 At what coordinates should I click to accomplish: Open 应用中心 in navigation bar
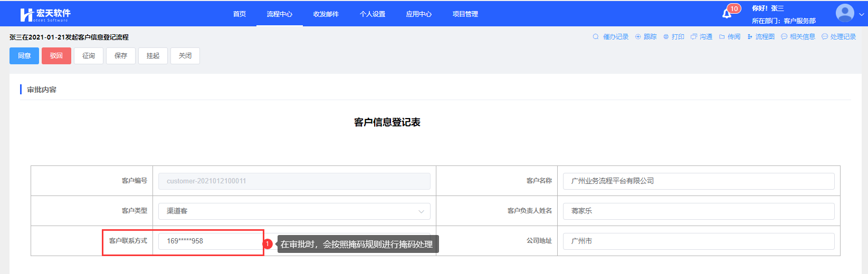[419, 14]
